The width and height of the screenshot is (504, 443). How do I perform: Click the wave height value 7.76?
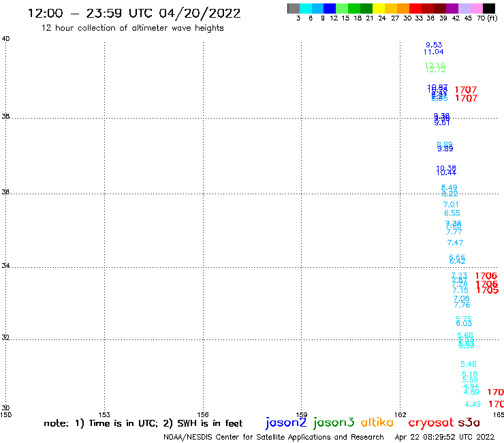point(462,305)
